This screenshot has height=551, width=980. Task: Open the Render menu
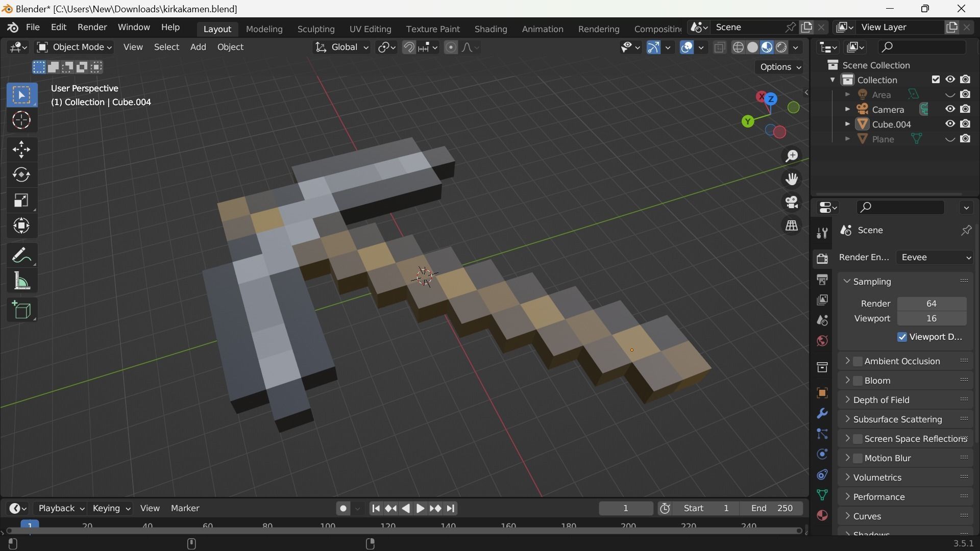[x=92, y=27]
